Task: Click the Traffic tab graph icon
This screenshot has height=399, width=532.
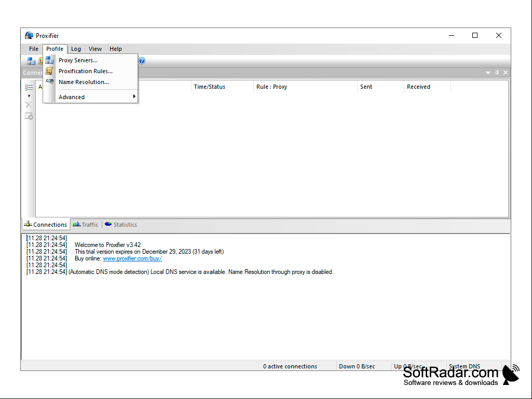Action: [x=77, y=224]
